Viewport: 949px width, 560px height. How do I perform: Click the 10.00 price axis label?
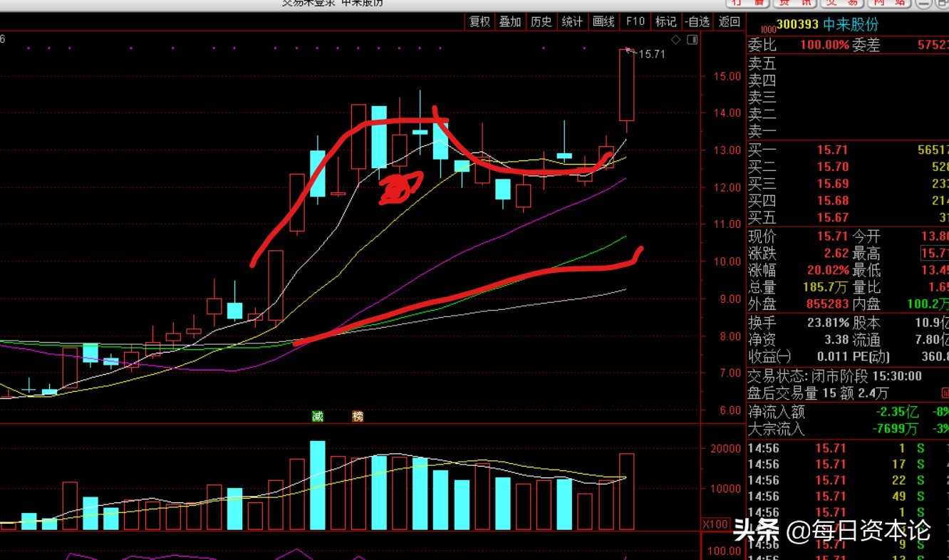(x=726, y=261)
